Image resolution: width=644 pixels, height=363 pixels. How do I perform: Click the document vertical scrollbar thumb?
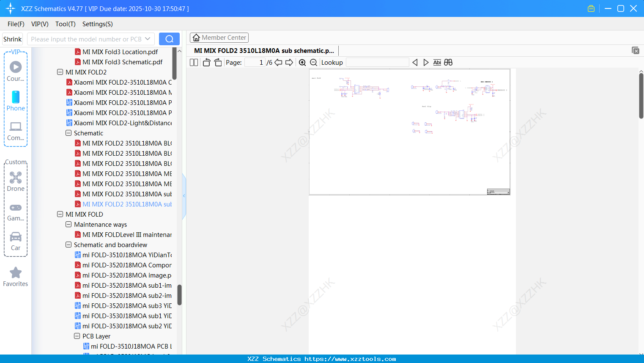(641, 96)
